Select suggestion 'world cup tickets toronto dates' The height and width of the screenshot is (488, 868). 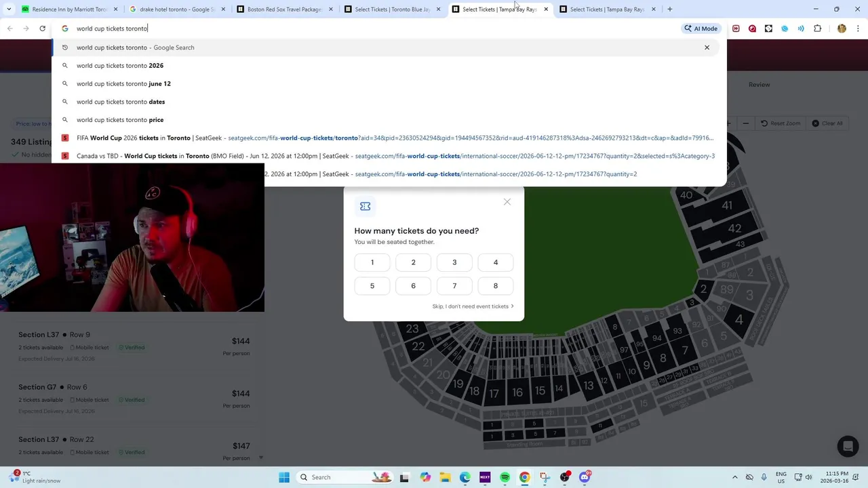(x=385, y=102)
